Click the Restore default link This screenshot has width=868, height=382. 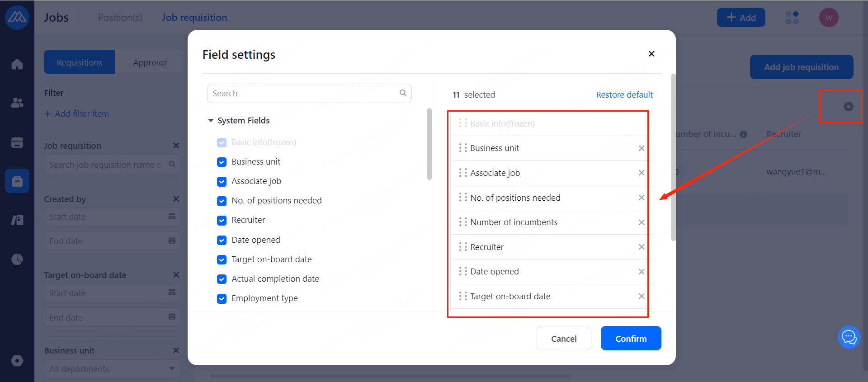tap(624, 95)
